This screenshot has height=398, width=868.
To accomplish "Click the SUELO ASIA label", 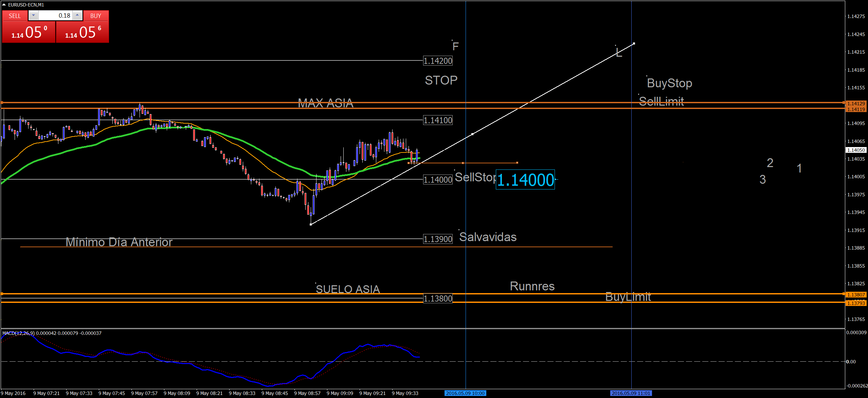I will pyautogui.click(x=347, y=289).
